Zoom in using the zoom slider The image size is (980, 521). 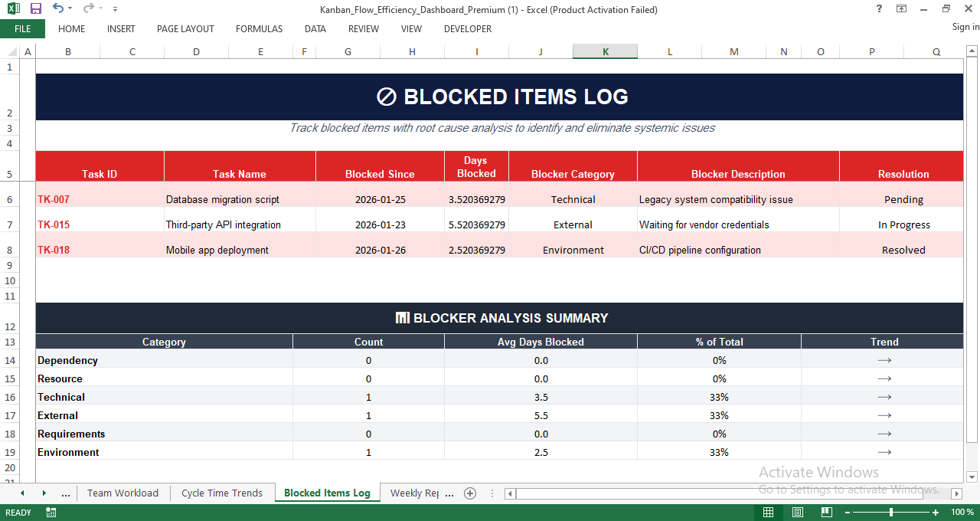[935, 512]
